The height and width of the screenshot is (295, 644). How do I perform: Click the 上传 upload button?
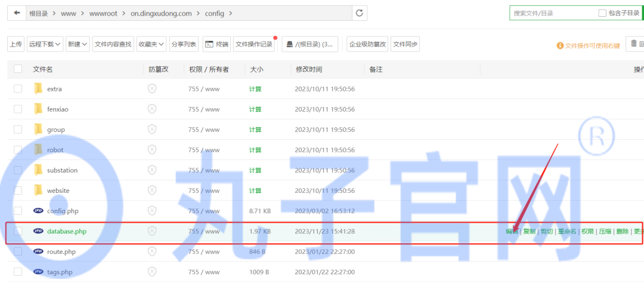pyautogui.click(x=16, y=44)
